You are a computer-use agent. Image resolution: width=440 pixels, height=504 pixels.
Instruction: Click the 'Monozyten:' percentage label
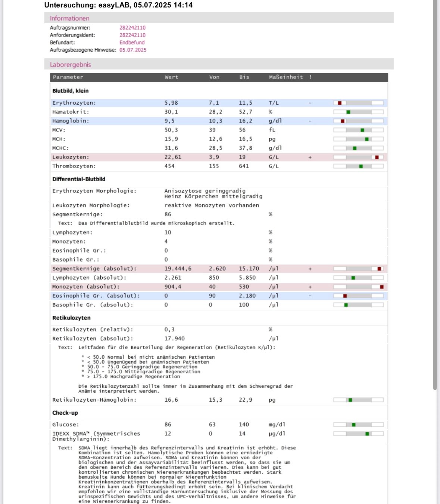(69, 242)
